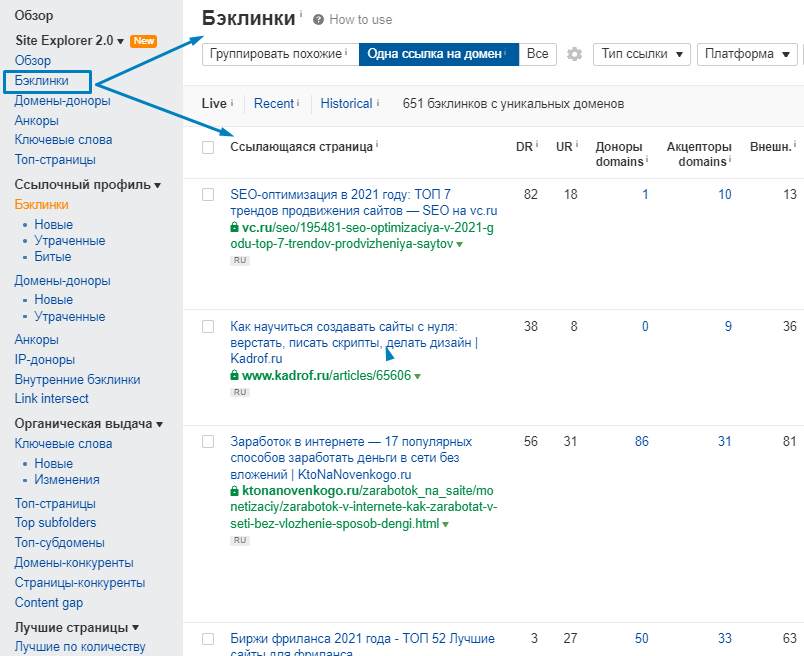
Task: Click the info icon next to UR column
Action: pos(577,145)
